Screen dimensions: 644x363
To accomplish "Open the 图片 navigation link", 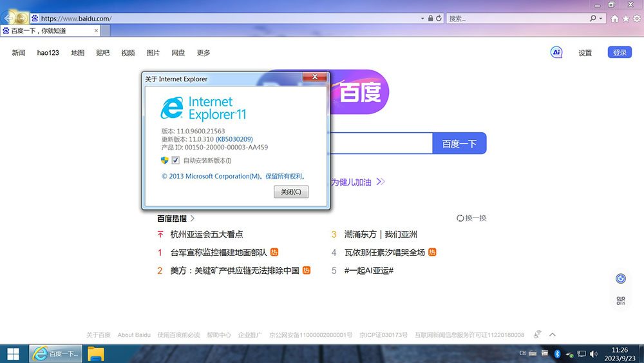I will point(153,53).
